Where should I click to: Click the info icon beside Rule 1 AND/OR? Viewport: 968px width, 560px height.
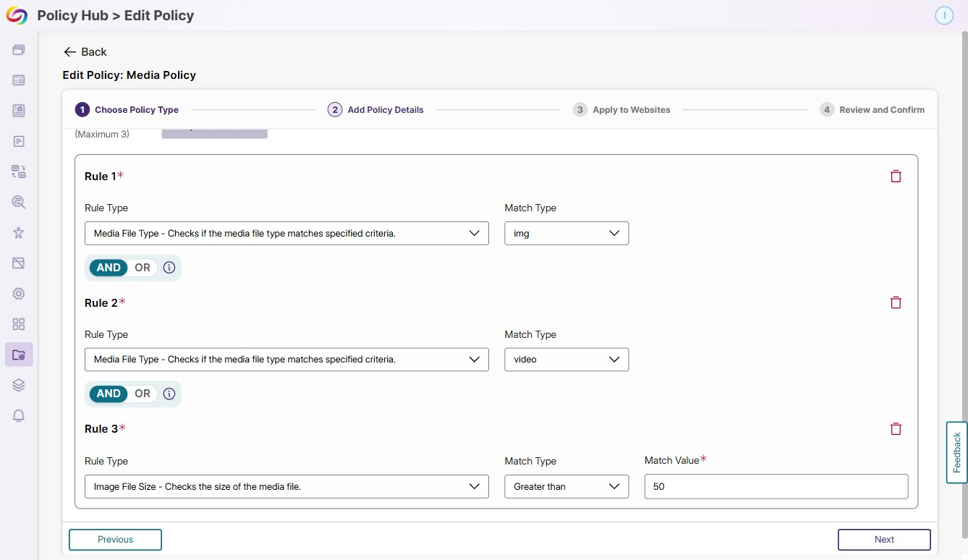coord(169,268)
